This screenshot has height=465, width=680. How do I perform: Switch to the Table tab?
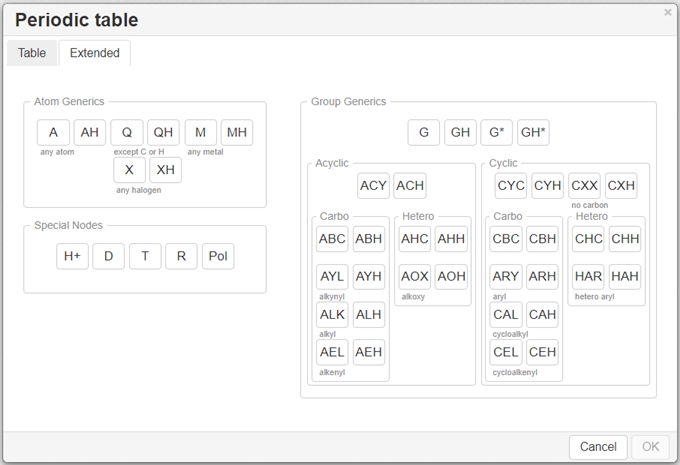click(x=32, y=53)
